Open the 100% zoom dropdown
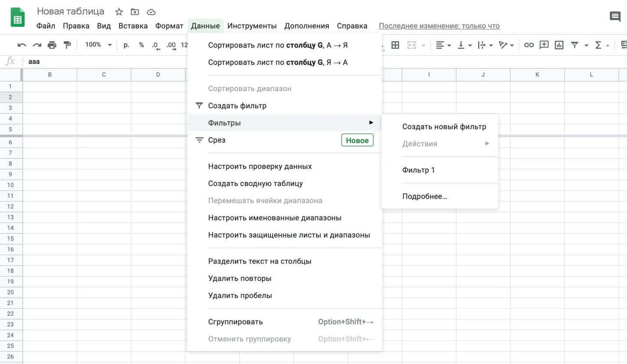This screenshot has height=364, width=627. (x=98, y=45)
